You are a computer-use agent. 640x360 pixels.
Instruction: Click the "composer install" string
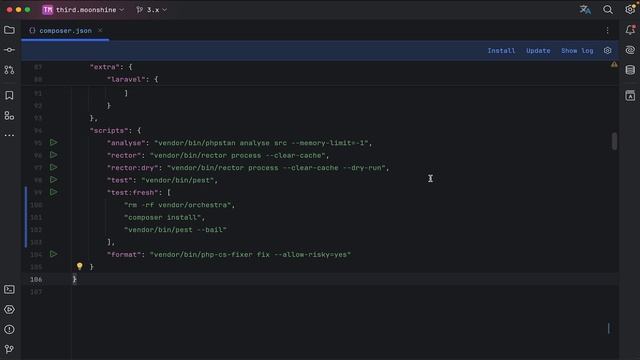point(164,217)
